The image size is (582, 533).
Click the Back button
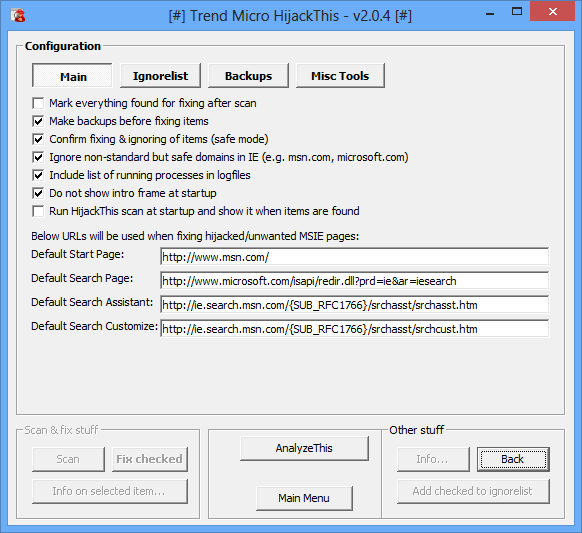(x=513, y=459)
